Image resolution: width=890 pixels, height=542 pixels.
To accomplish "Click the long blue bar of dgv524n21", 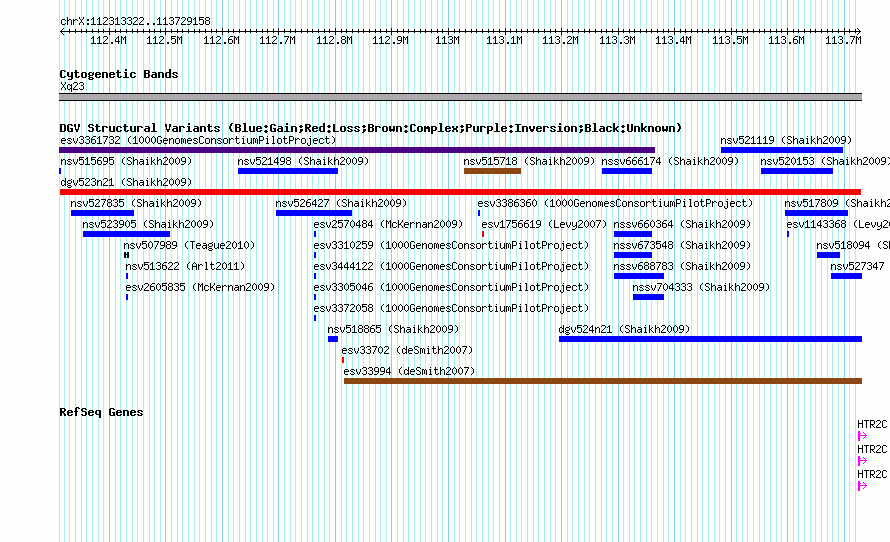I will click(x=710, y=339).
